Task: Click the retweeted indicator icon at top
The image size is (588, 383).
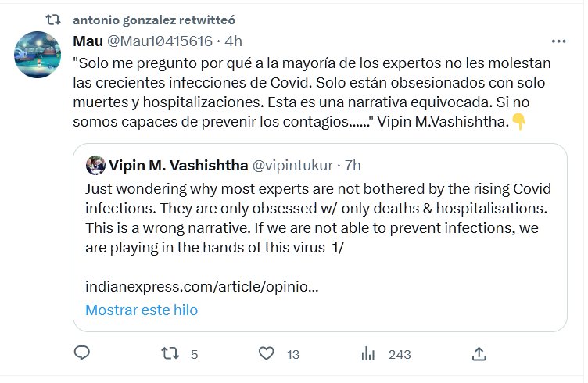Action: (x=54, y=19)
